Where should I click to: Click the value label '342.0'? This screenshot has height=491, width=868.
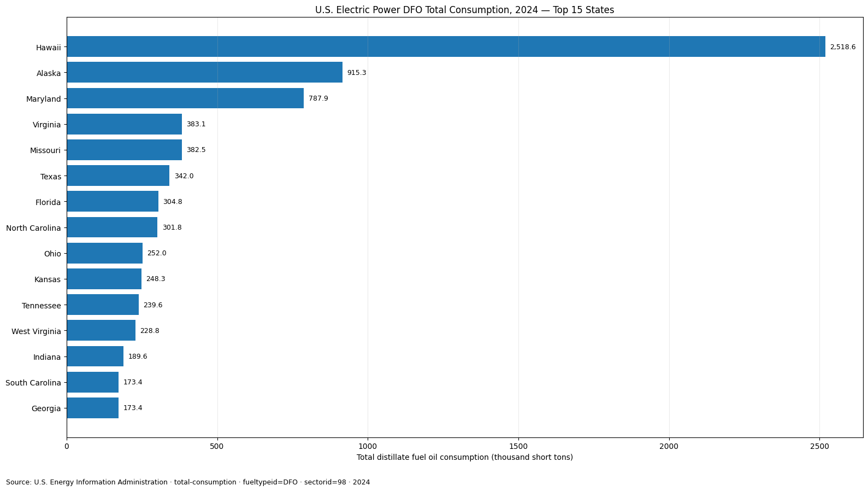click(184, 176)
